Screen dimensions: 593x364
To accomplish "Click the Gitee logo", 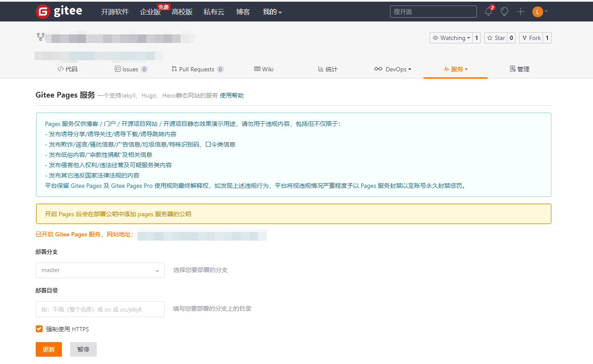I will [x=59, y=12].
